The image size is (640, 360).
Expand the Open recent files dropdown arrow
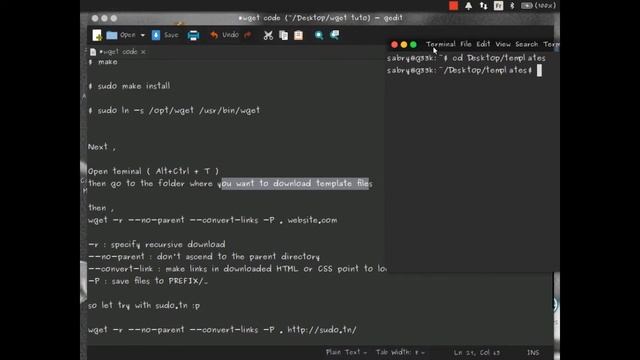(142, 36)
